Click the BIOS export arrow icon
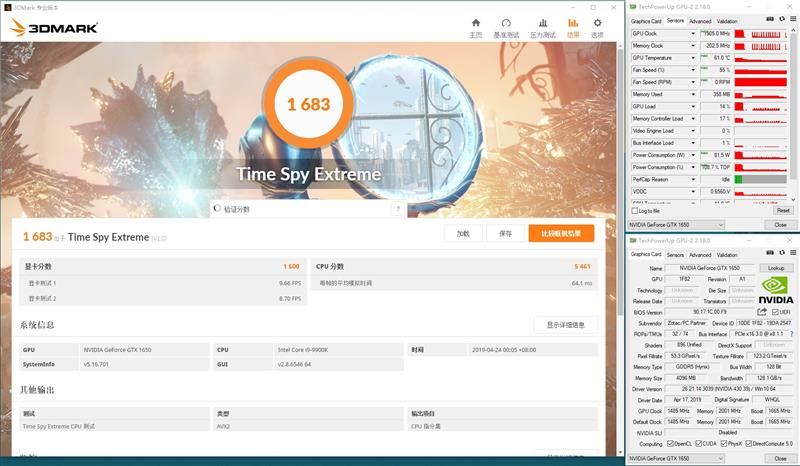 point(762,312)
